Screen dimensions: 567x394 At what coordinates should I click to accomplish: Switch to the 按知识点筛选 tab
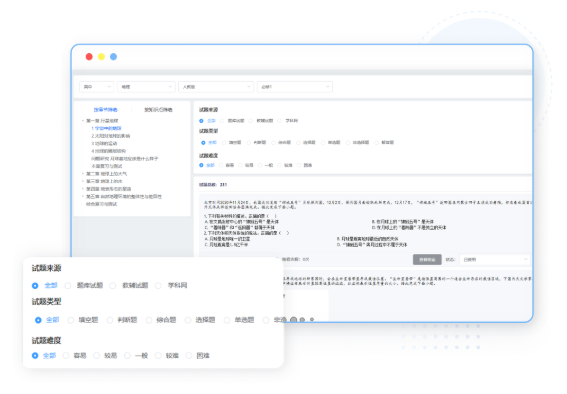pos(158,110)
